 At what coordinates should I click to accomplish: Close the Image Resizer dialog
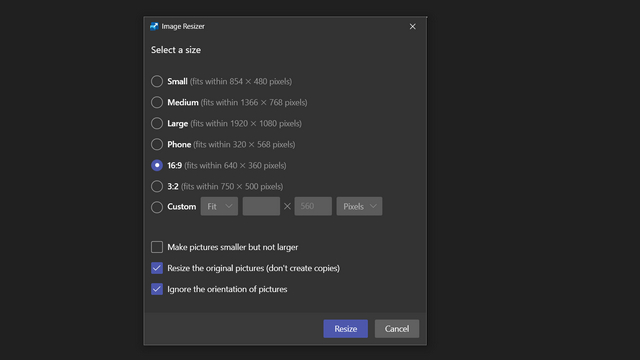[x=413, y=27]
